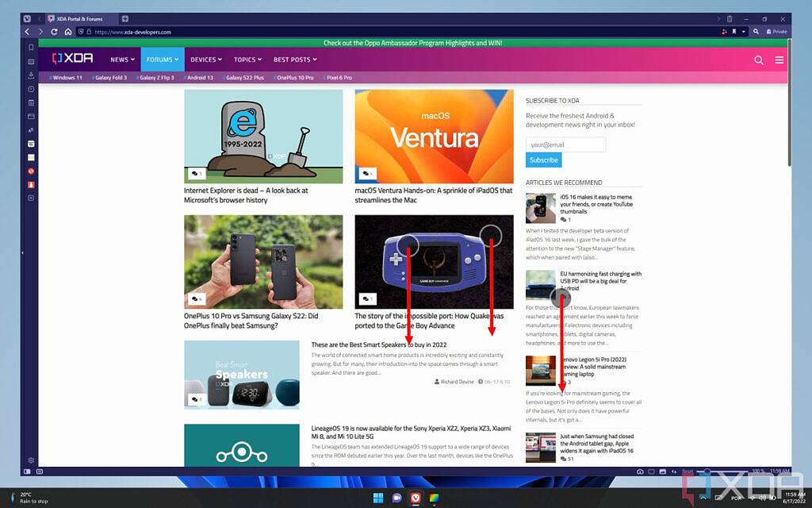This screenshot has height=508, width=812.
Task: Reload the current page
Action: 54,32
